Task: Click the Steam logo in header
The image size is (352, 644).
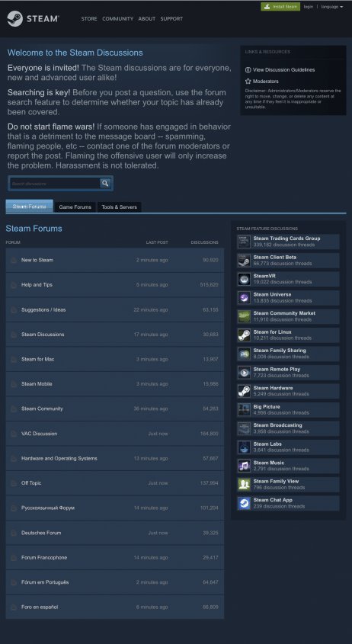Action: tap(34, 18)
